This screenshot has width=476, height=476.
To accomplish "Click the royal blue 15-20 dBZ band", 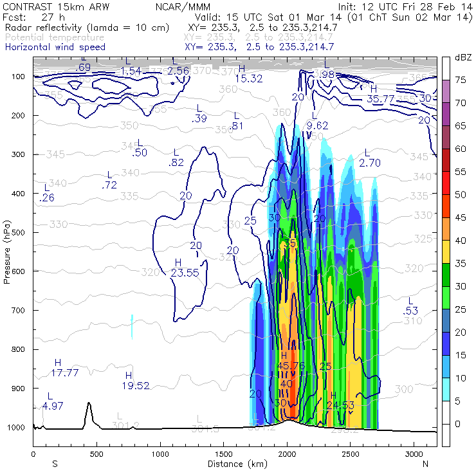I will (446, 343).
